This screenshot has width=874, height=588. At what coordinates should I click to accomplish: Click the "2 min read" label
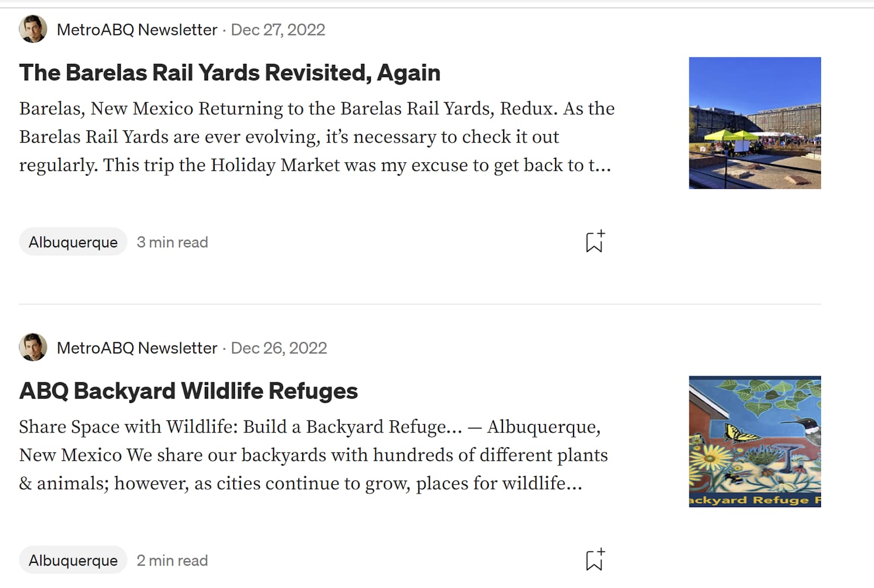(172, 560)
